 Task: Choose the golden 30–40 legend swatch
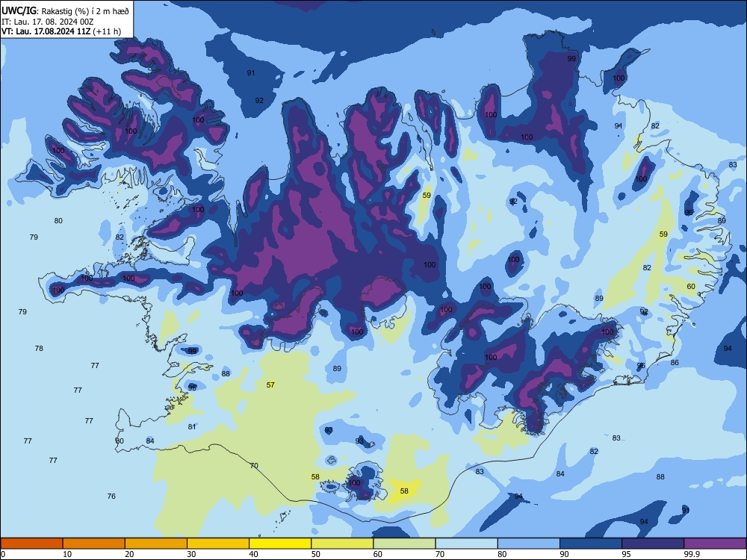coord(218,544)
